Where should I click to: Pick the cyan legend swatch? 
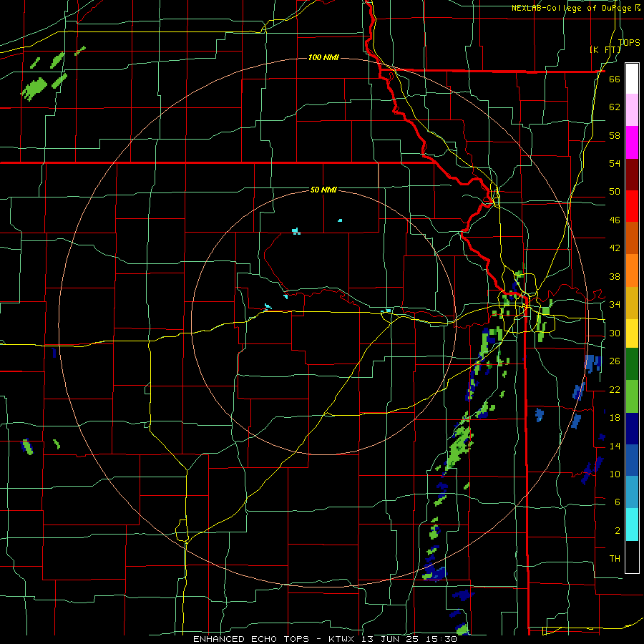[632, 525]
